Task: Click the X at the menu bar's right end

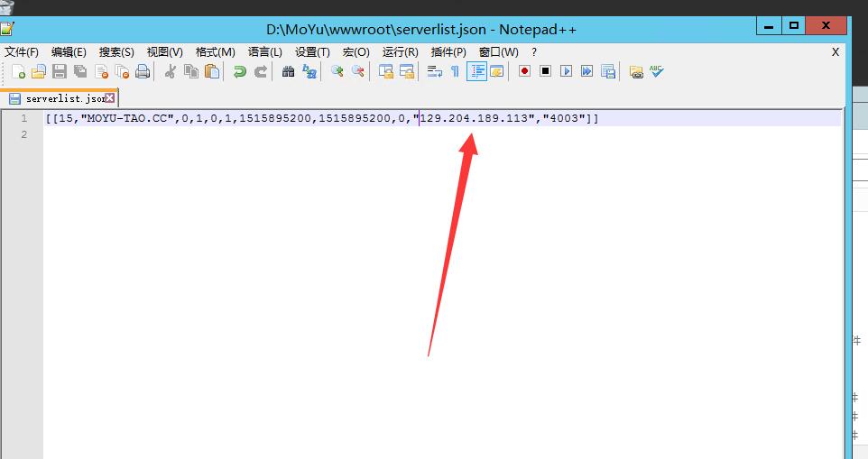Action: point(836,52)
